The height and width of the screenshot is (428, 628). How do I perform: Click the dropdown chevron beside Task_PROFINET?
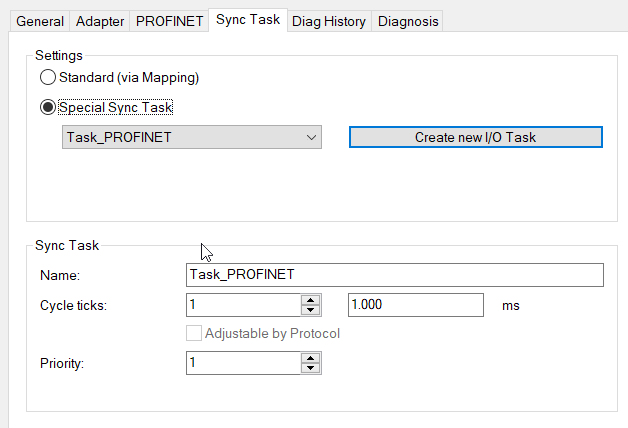click(x=311, y=137)
